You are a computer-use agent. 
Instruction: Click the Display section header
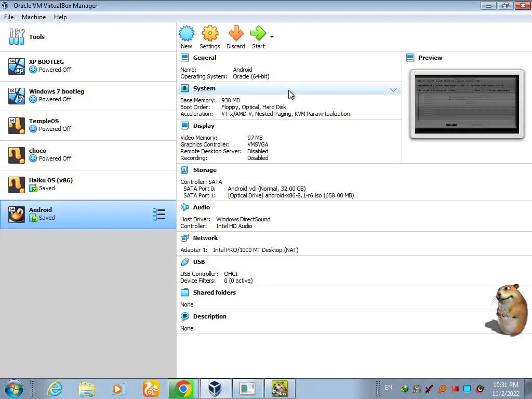point(204,126)
